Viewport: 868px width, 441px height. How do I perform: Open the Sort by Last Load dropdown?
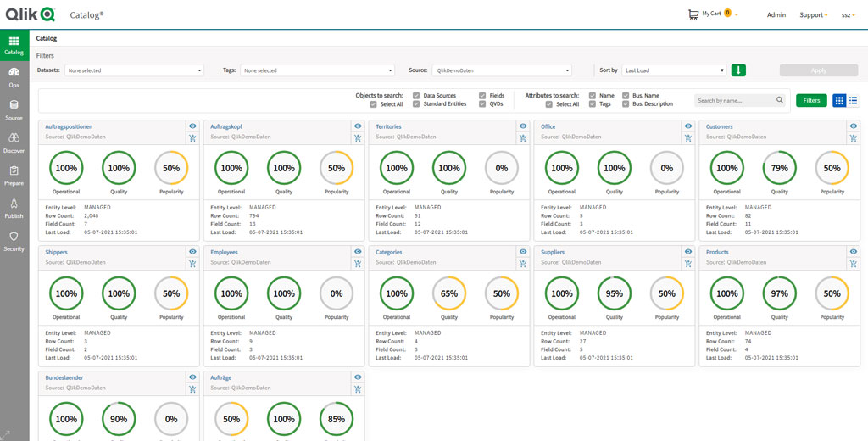pos(674,70)
